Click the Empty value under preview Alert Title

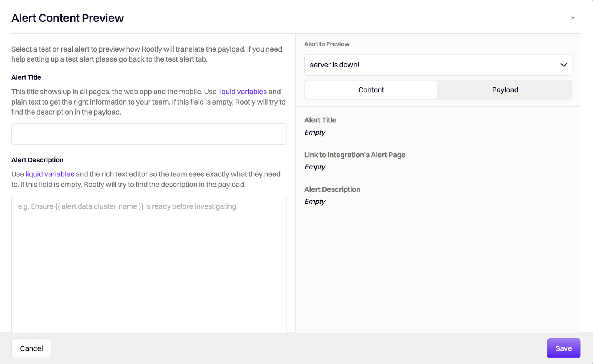tap(315, 133)
